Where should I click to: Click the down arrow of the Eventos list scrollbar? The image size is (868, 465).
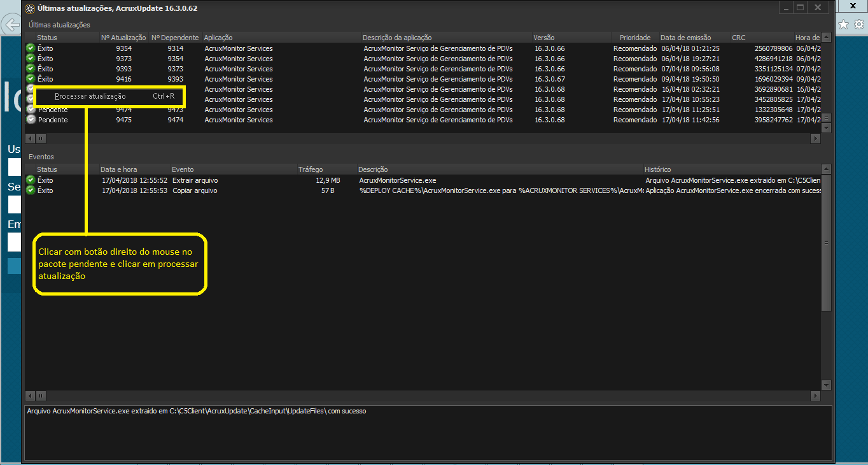coord(826,385)
